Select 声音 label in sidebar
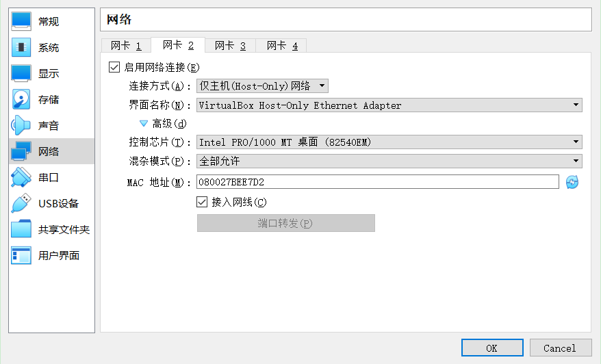Image resolution: width=601 pixels, height=364 pixels. pos(49,126)
